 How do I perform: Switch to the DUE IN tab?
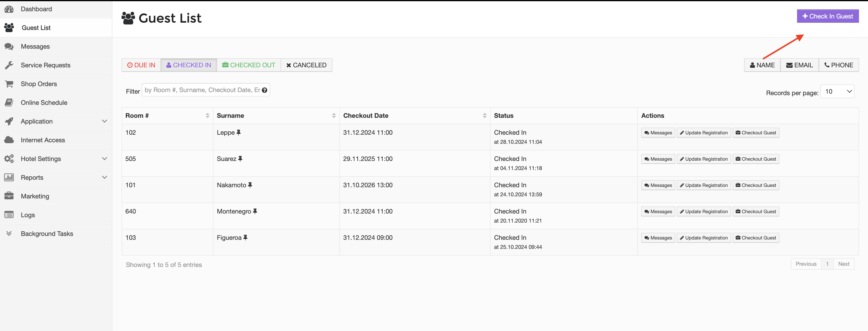coord(141,65)
